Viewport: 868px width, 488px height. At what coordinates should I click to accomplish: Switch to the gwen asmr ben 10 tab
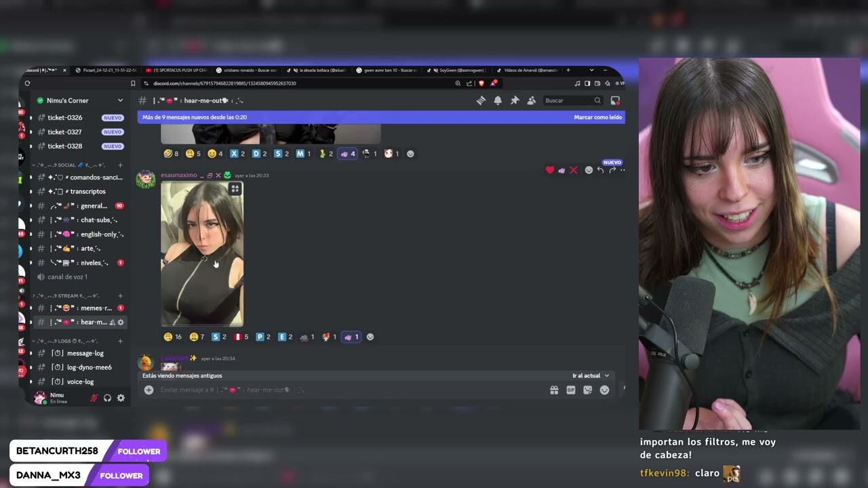click(389, 70)
